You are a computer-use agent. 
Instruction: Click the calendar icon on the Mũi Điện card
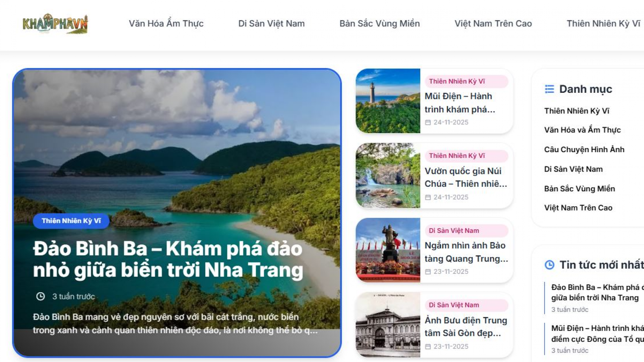(428, 122)
